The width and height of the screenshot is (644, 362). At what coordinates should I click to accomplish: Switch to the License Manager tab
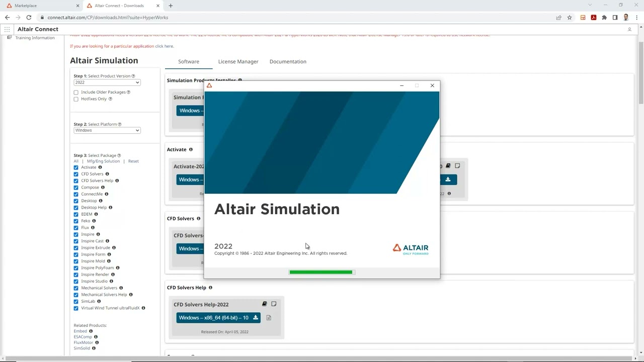tap(238, 61)
